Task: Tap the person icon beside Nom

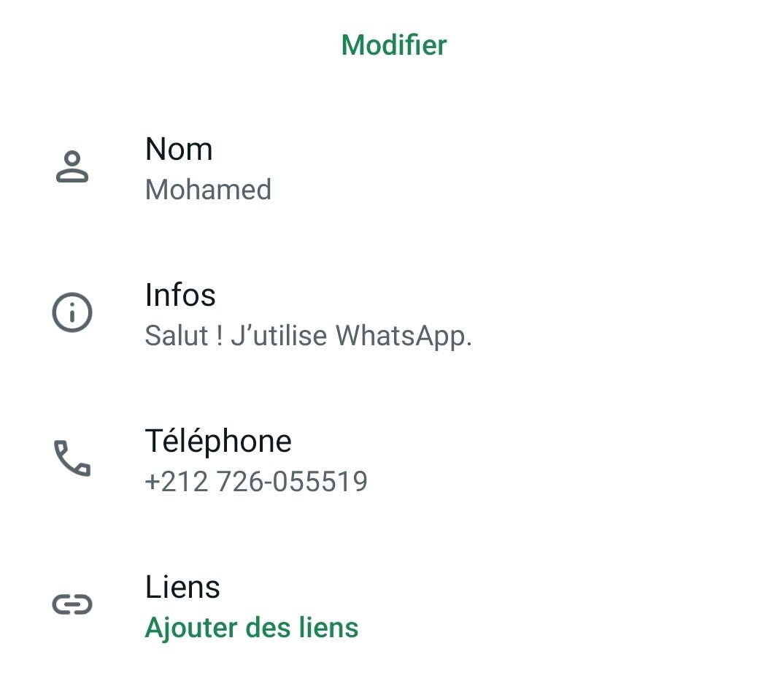Action: [72, 167]
